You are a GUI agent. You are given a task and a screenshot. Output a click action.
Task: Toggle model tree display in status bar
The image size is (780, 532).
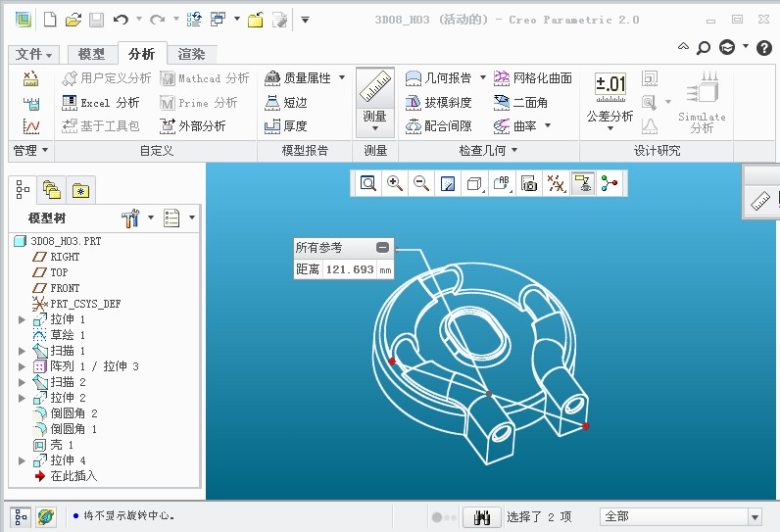tap(22, 516)
